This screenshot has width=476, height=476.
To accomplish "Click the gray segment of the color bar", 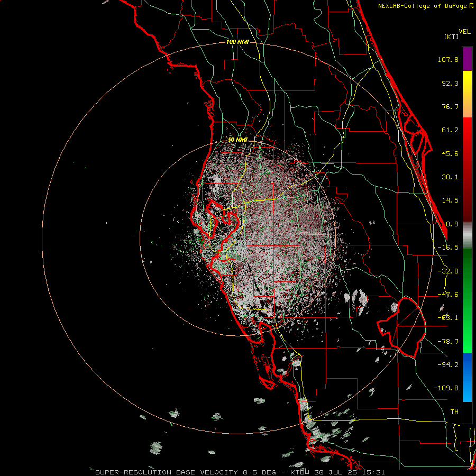I will (x=467, y=235).
